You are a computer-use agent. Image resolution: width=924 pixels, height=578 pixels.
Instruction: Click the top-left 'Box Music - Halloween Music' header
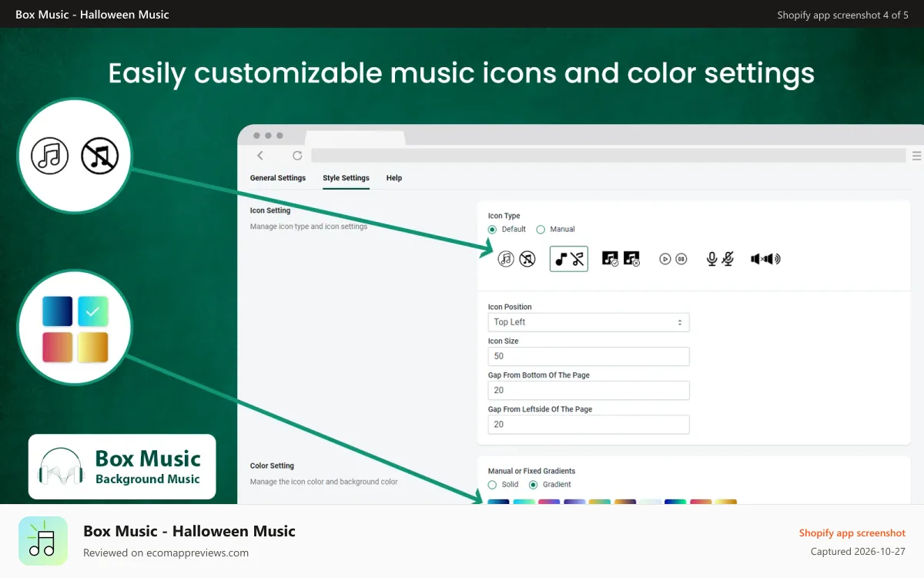92,15
